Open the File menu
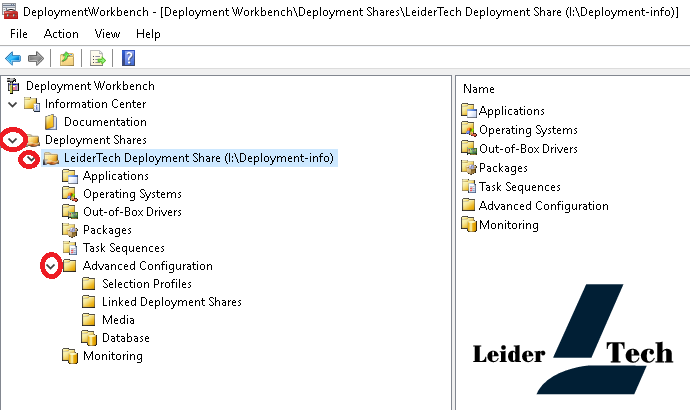The width and height of the screenshot is (690, 410). pos(18,34)
